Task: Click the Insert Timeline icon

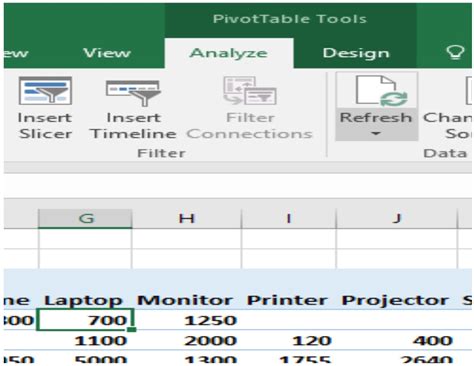Action: (x=133, y=93)
